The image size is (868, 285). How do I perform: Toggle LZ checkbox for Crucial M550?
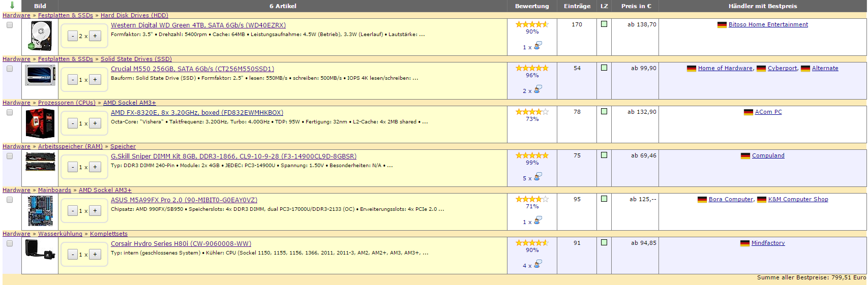click(604, 68)
